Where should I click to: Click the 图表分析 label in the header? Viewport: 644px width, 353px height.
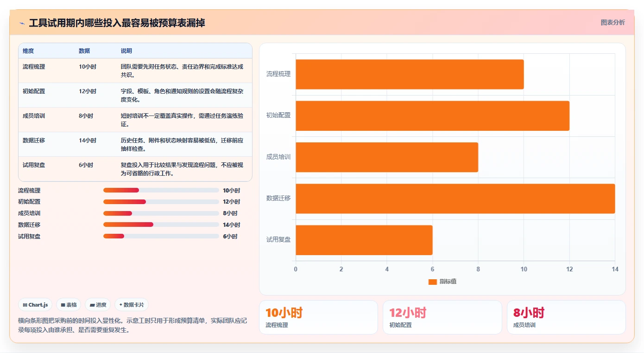(612, 22)
